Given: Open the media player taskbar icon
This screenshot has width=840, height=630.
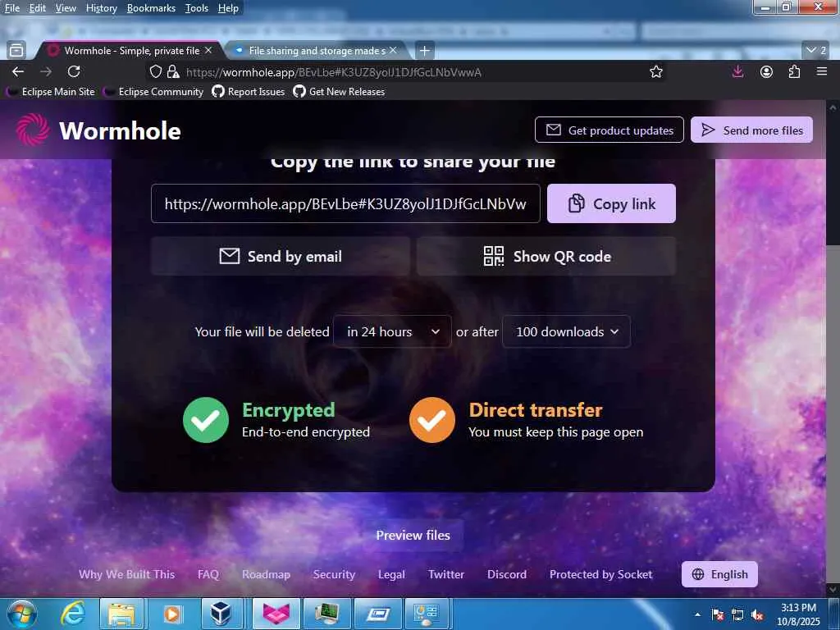Looking at the screenshot, I should point(172,614).
